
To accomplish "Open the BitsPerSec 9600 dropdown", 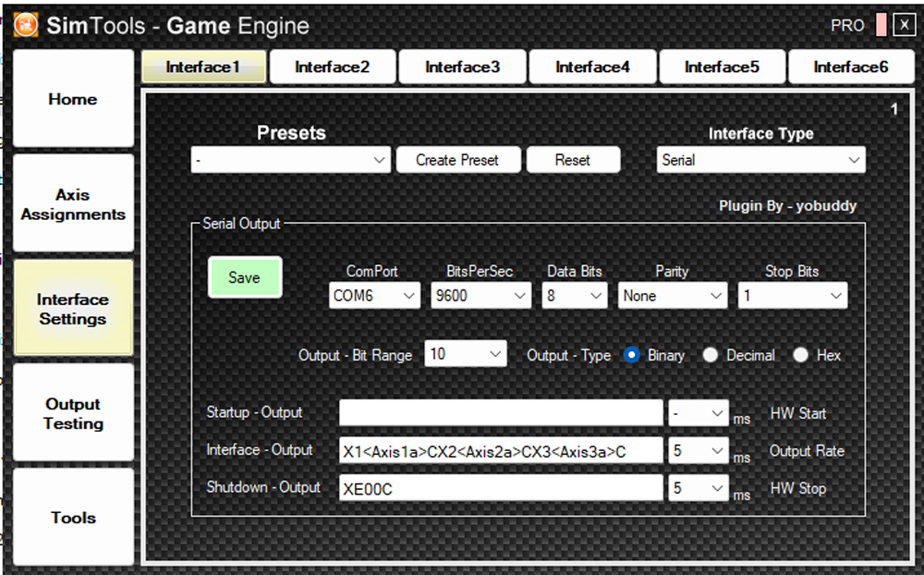I will coord(480,296).
